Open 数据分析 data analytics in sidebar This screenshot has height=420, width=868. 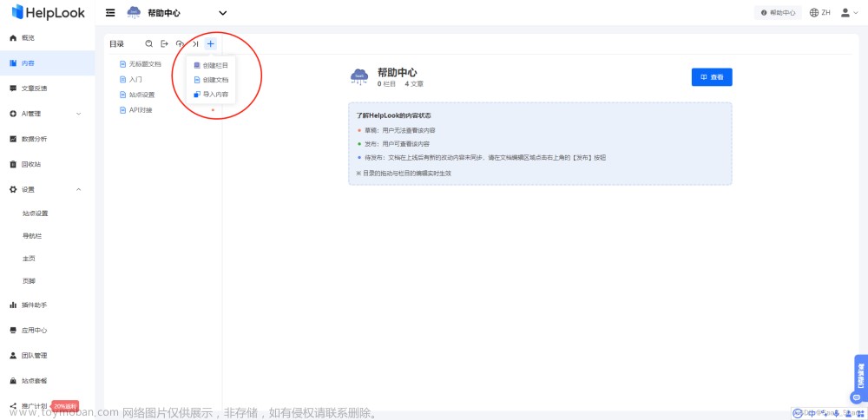pyautogui.click(x=35, y=139)
